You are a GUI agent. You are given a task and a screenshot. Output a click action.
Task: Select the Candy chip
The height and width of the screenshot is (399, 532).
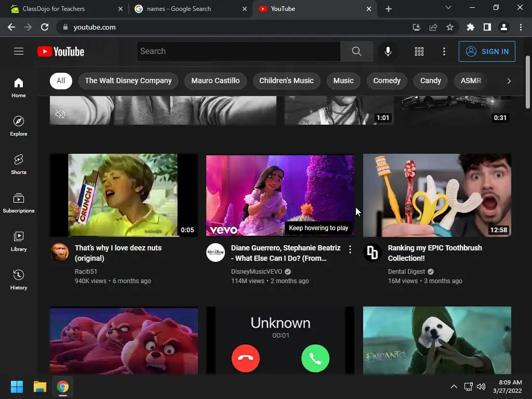(431, 81)
